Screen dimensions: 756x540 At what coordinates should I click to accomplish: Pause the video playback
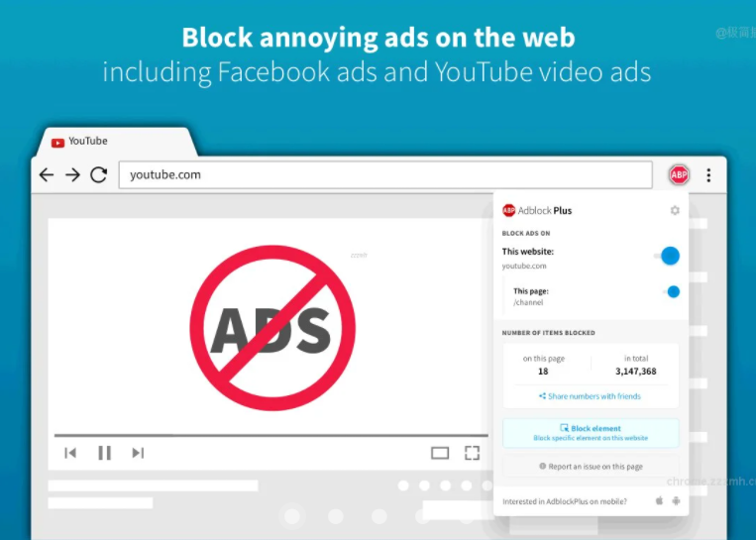click(x=104, y=453)
